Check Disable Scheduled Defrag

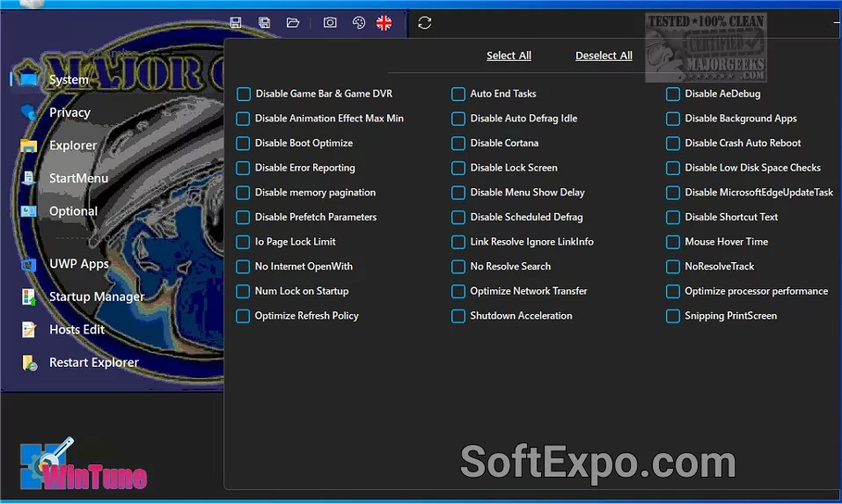(x=458, y=217)
